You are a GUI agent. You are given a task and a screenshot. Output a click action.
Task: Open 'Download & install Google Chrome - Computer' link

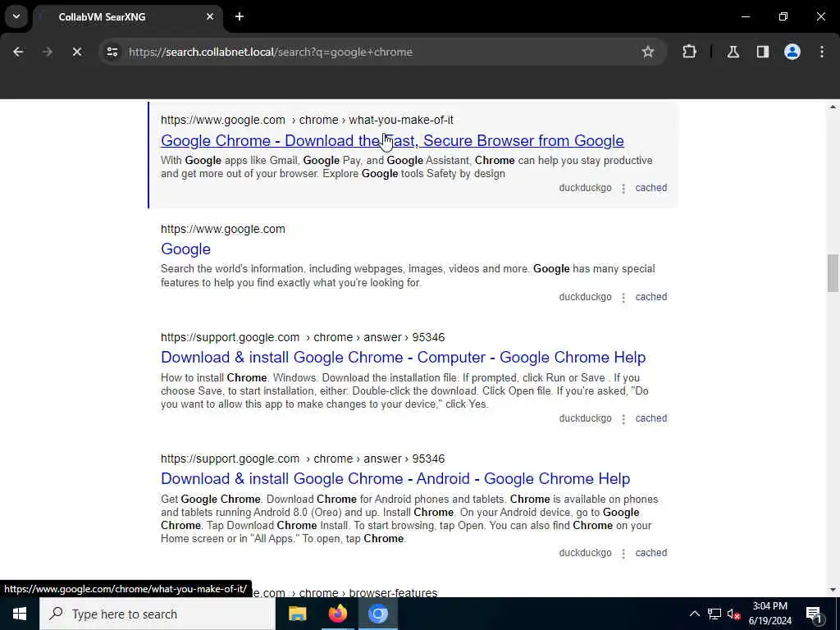pyautogui.click(x=403, y=358)
